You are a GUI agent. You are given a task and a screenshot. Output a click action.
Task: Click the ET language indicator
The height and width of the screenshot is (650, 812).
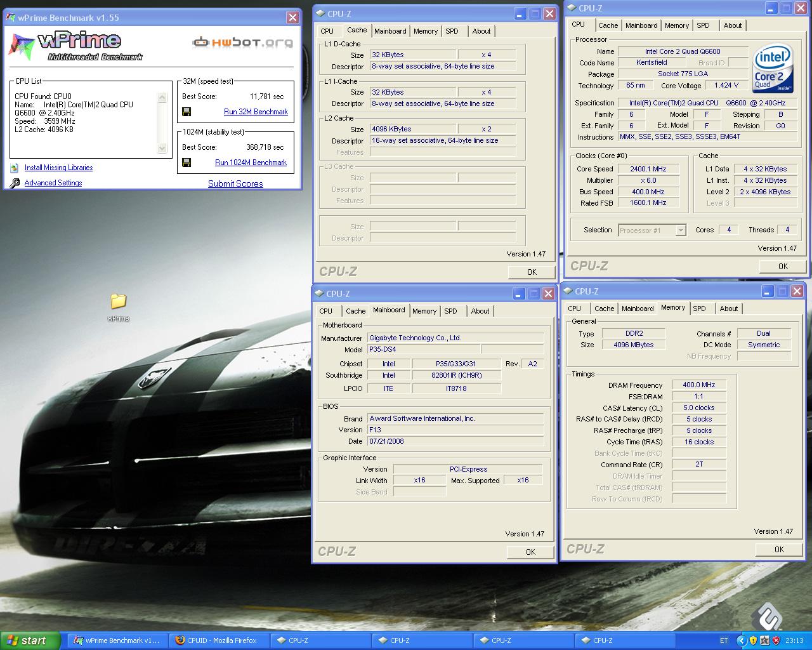click(x=724, y=640)
